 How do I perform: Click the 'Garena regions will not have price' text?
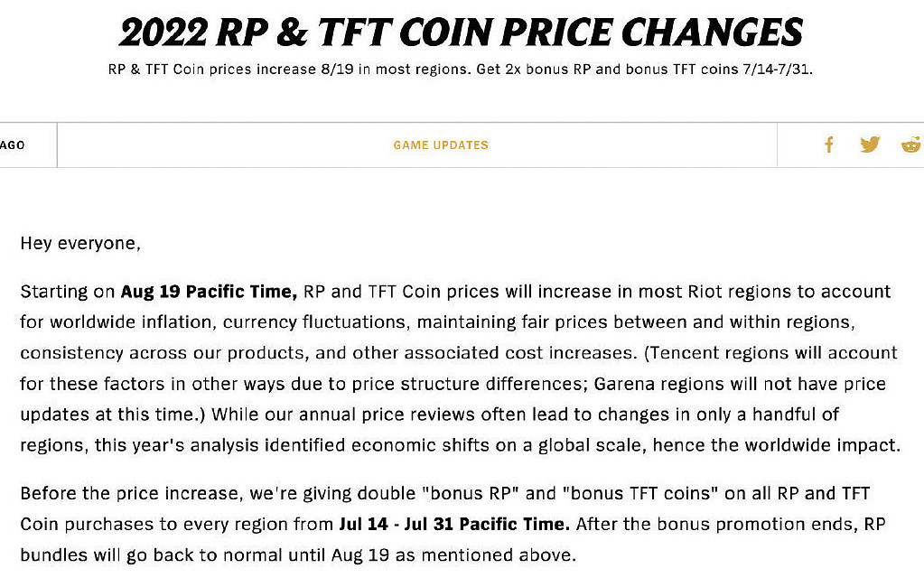pyautogui.click(x=740, y=384)
